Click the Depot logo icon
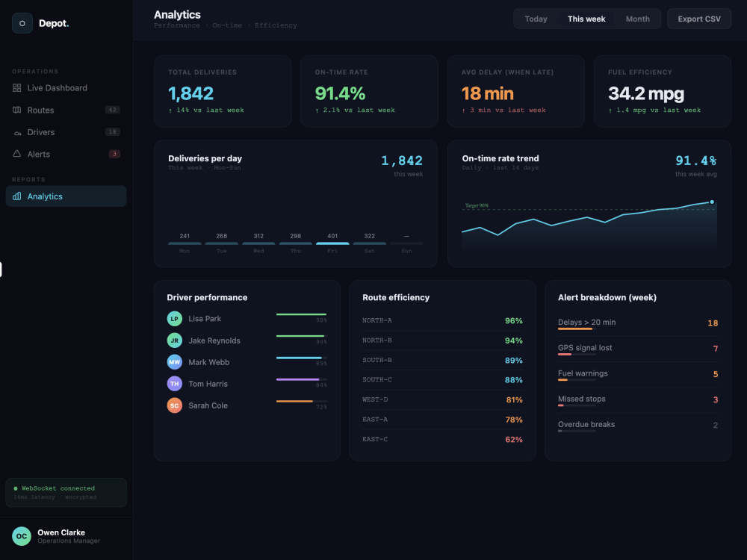 [x=22, y=23]
